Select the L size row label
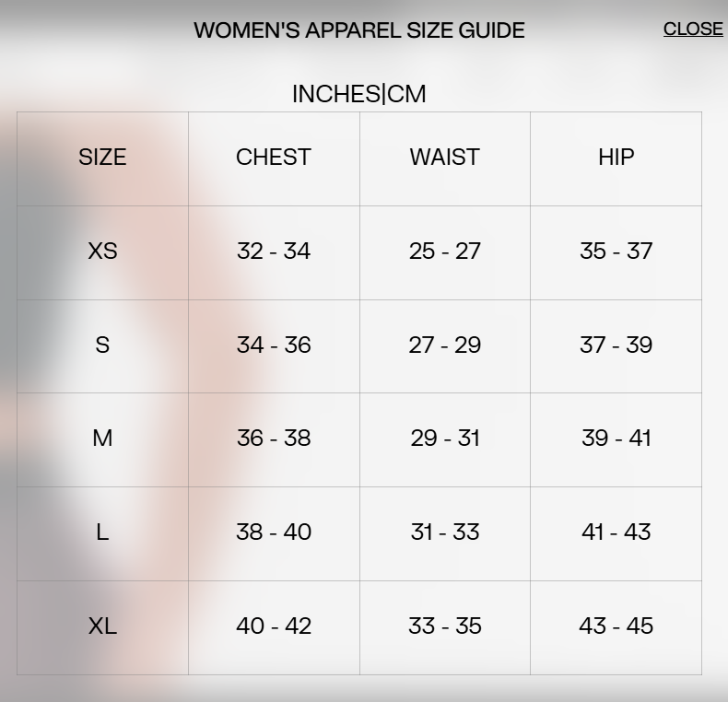The image size is (728, 702). (x=102, y=532)
